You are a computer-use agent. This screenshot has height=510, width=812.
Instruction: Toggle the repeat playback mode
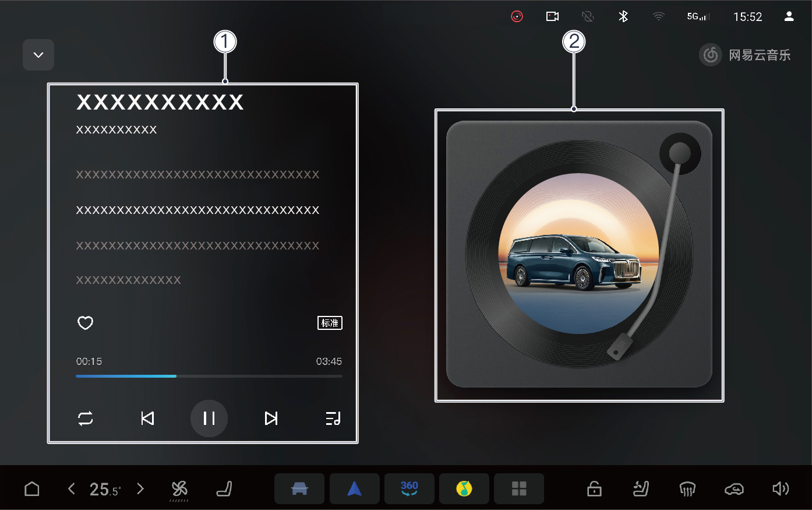86,418
